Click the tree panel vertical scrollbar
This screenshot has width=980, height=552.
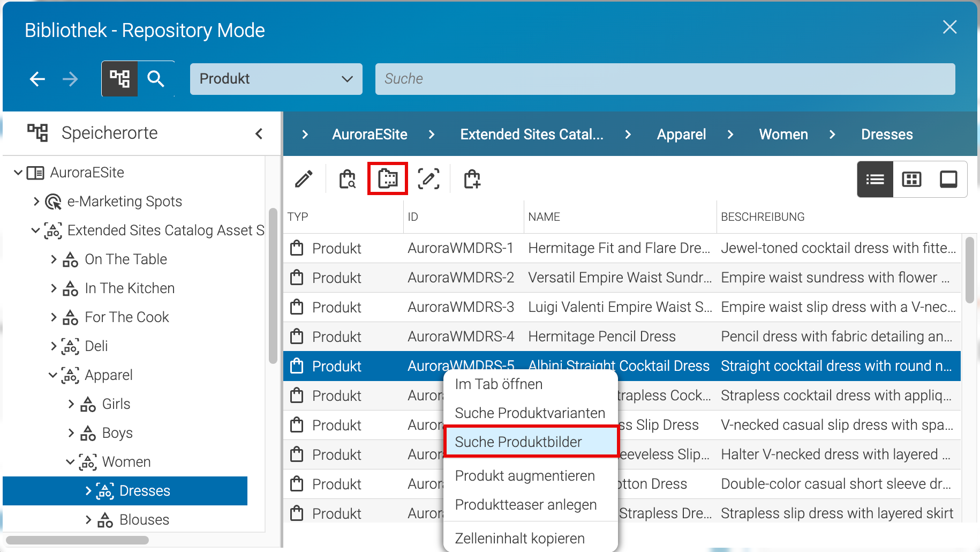pyautogui.click(x=273, y=287)
